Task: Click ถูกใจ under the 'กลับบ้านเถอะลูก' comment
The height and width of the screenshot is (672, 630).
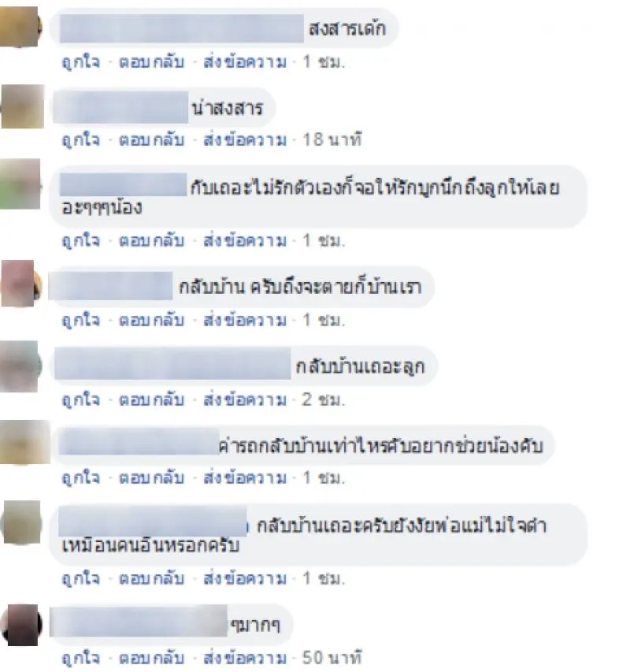Action: click(x=81, y=400)
